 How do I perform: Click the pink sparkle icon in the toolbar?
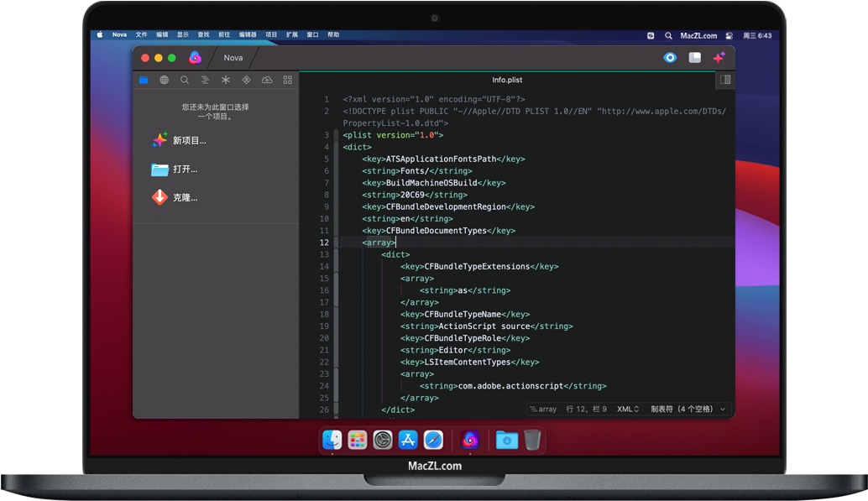[x=719, y=58]
